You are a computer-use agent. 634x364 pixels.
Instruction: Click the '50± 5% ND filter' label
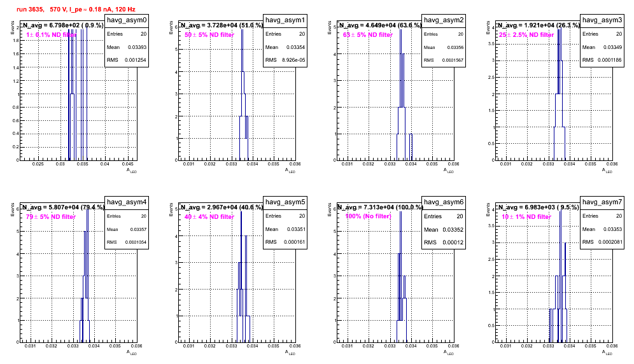pos(209,35)
